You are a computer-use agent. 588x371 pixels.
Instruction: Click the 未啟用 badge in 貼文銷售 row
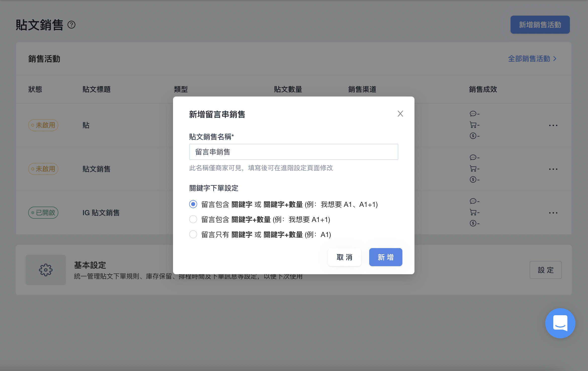click(43, 169)
